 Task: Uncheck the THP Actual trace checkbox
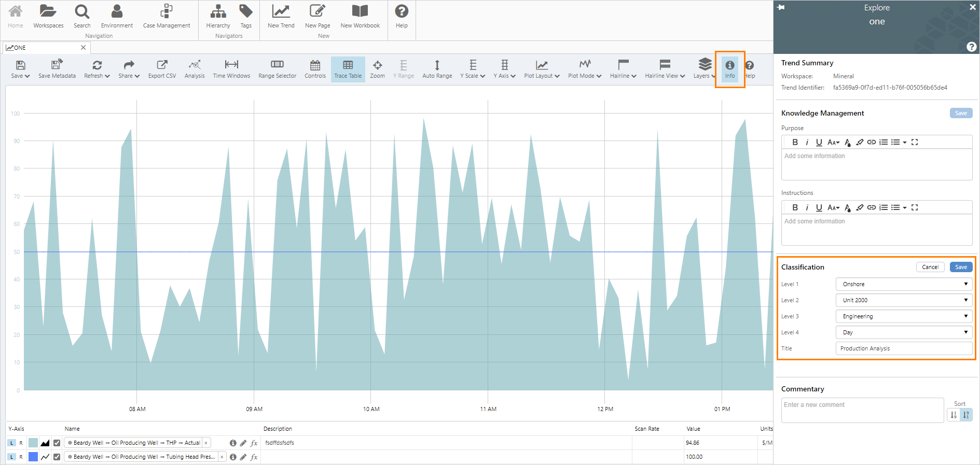[57, 443]
